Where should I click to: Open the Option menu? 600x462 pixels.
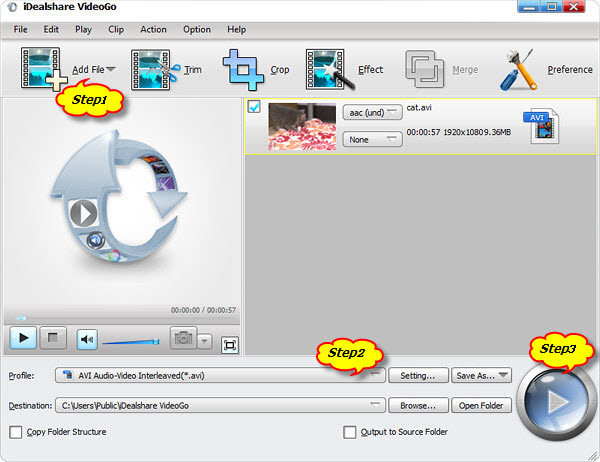click(197, 29)
